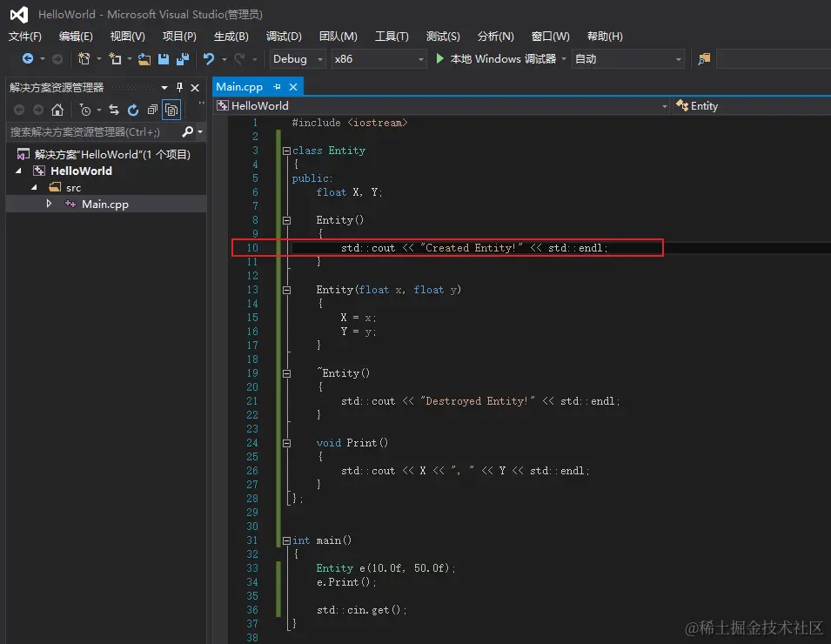The image size is (831, 644).
Task: Open the 编辑(E) menu
Action: pyautogui.click(x=76, y=36)
